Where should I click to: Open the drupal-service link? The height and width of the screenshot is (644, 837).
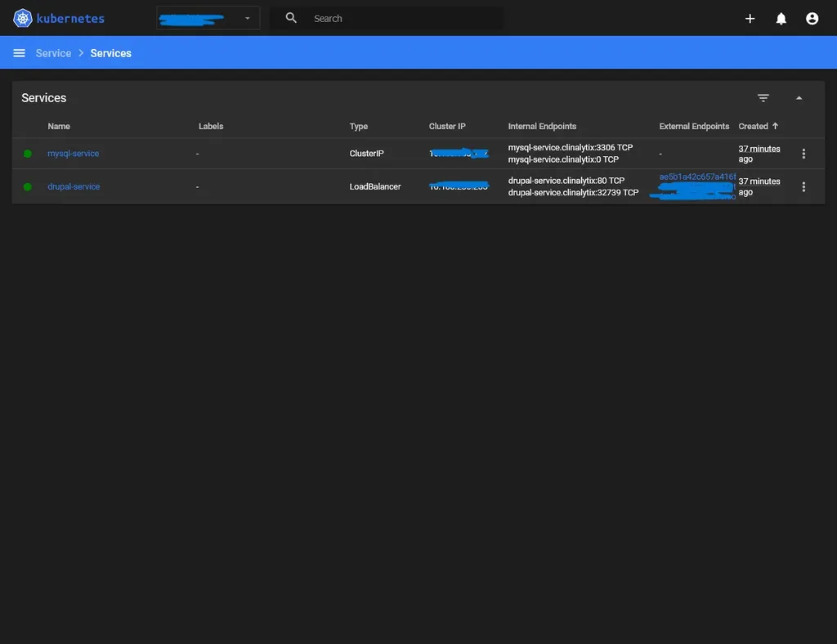click(x=74, y=187)
